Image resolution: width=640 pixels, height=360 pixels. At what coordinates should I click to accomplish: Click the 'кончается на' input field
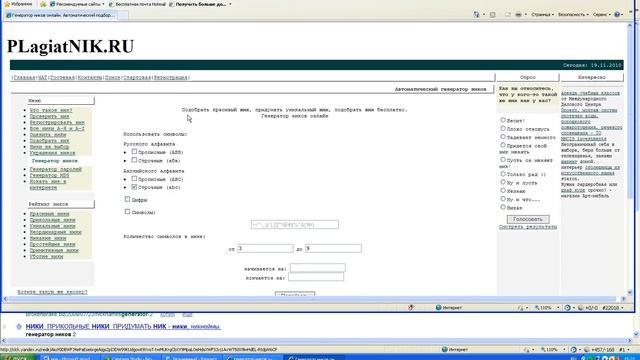click(316, 277)
